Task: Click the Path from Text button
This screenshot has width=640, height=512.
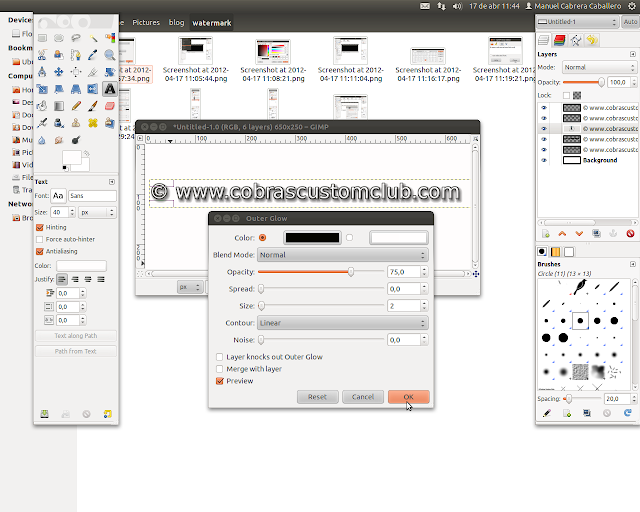Action: tap(76, 351)
